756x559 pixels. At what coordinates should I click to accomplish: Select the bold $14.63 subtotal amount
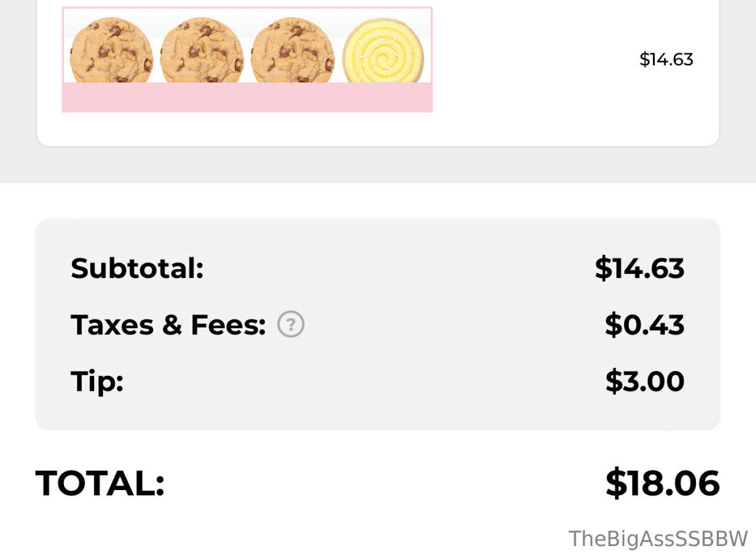click(x=640, y=268)
